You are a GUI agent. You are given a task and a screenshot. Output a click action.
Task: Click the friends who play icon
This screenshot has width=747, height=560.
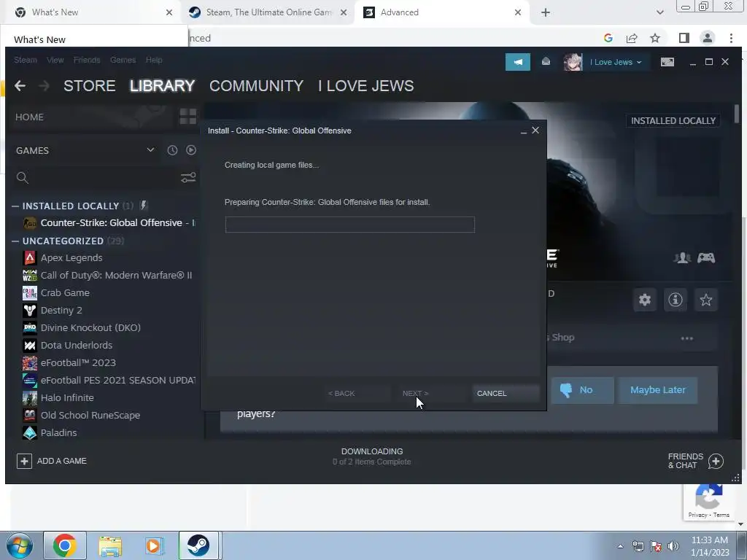(682, 258)
